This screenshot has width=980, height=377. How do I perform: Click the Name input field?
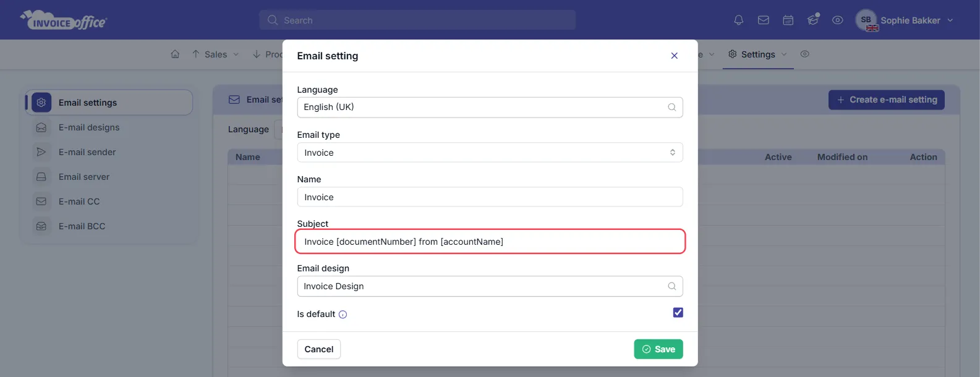click(x=490, y=197)
